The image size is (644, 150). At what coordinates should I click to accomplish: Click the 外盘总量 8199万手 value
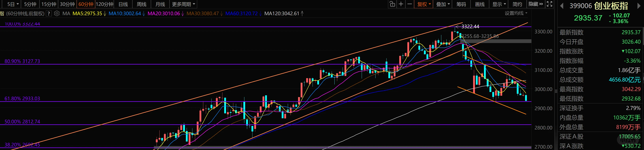628,127
